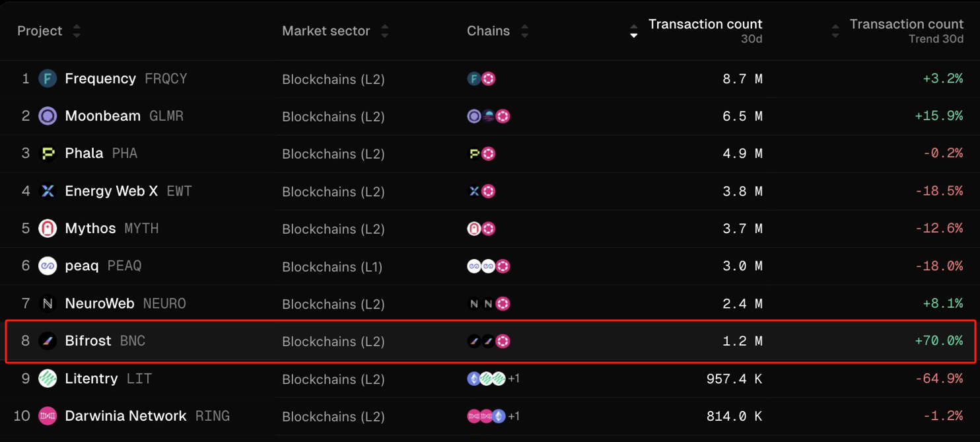Select the Phala logo icon
The height and width of the screenshot is (442, 980).
pos(48,153)
